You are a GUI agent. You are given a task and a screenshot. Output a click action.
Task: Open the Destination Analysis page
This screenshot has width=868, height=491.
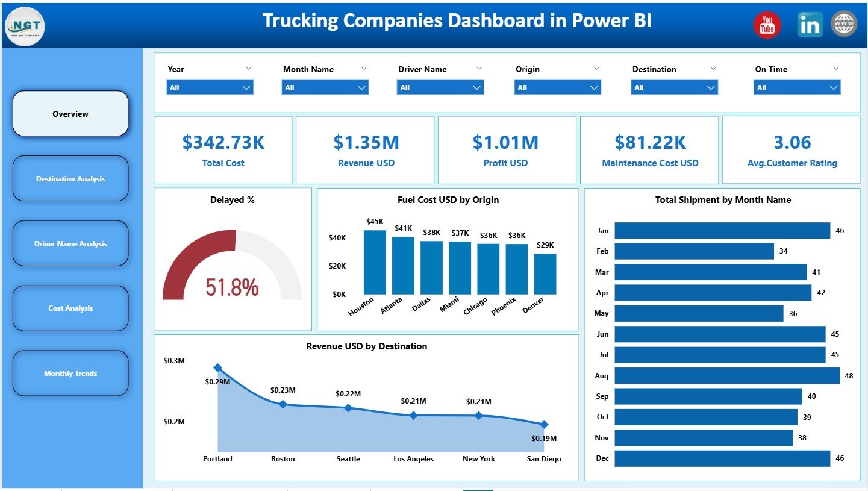pyautogui.click(x=70, y=178)
